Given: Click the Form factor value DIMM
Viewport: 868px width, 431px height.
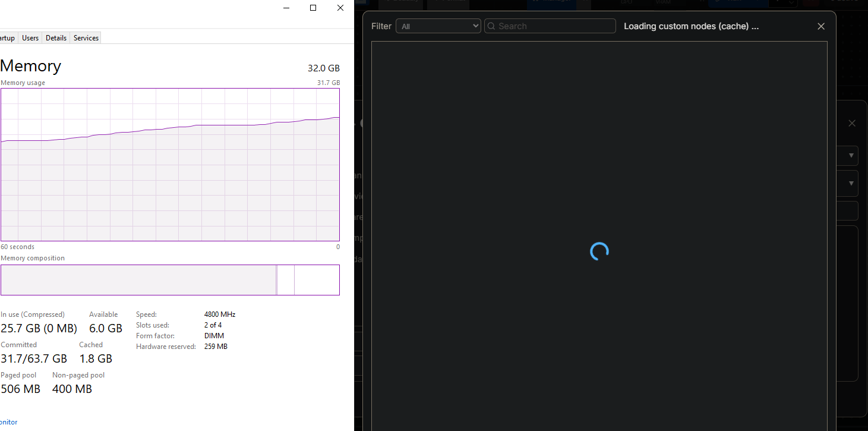Looking at the screenshot, I should 214,336.
